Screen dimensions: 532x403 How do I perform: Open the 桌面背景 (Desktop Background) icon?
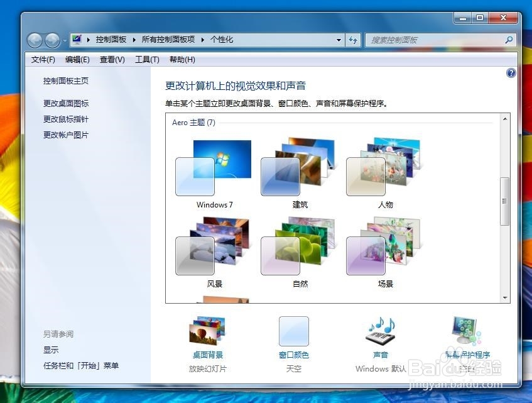point(207,330)
